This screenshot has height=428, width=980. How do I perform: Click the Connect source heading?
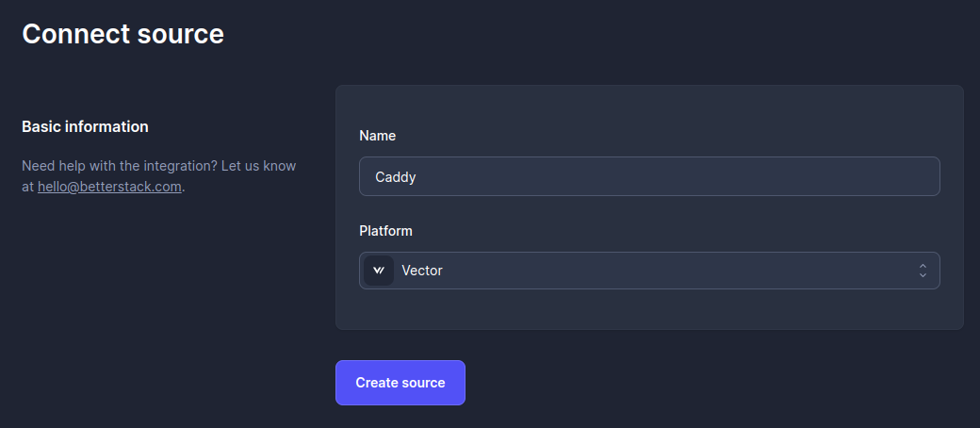pyautogui.click(x=123, y=34)
